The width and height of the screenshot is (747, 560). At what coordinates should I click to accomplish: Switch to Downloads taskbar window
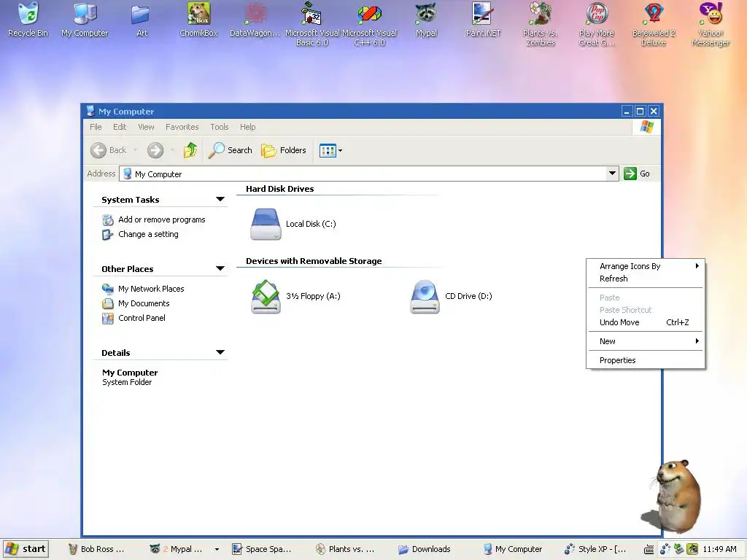click(425, 549)
